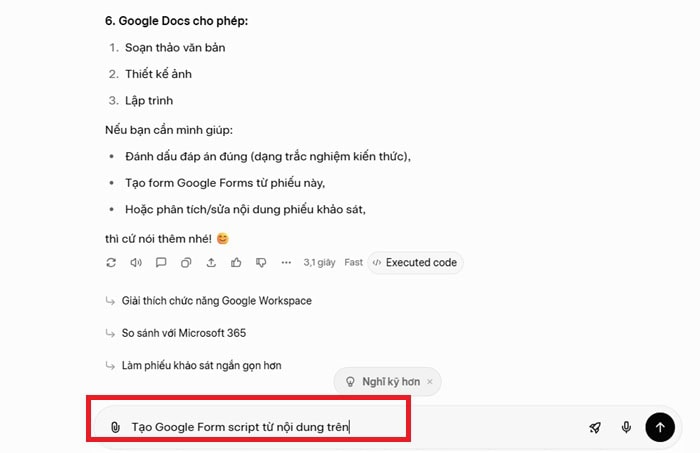Click the Executed code button
The image size is (700, 453).
pyautogui.click(x=414, y=263)
